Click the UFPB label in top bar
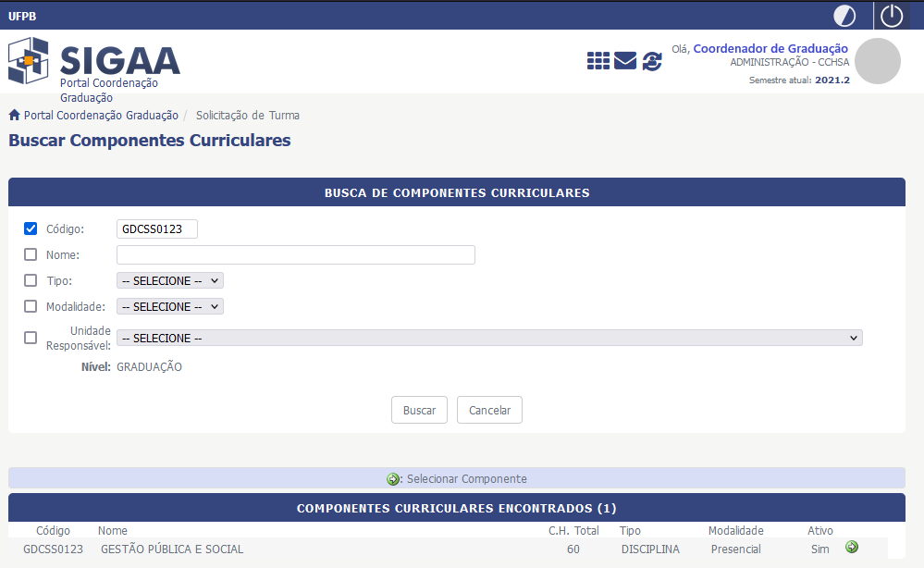This screenshot has width=924, height=568. pos(22,17)
